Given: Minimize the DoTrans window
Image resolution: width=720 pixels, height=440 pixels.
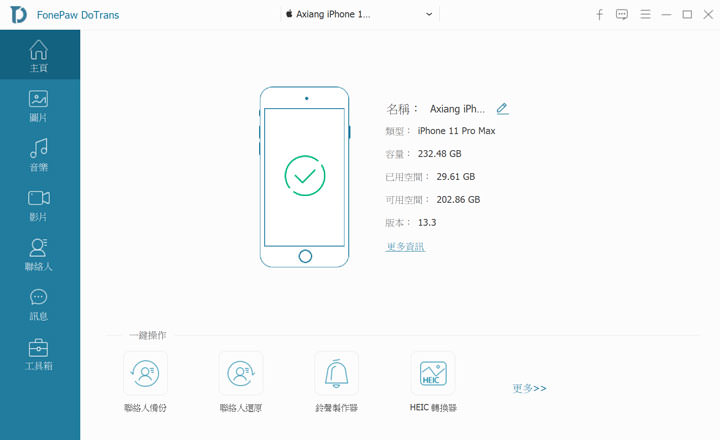Looking at the screenshot, I should 666,15.
